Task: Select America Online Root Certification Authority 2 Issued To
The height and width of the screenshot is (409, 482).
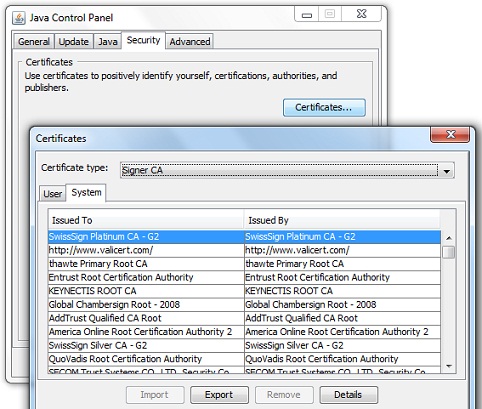Action: coord(146,332)
